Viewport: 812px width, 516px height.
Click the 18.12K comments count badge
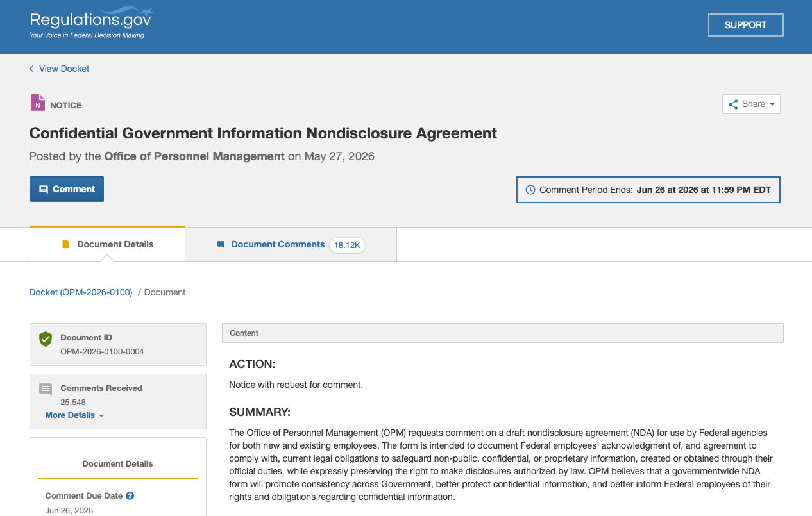click(x=347, y=245)
